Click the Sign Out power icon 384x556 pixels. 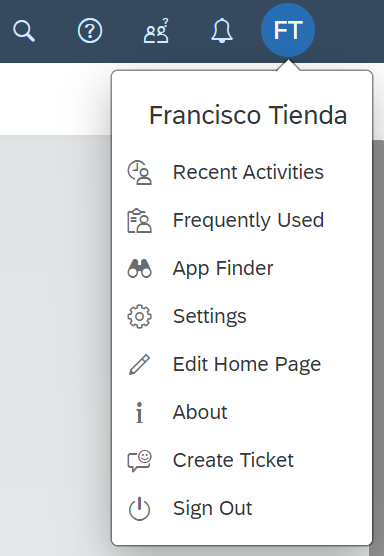[x=140, y=508]
